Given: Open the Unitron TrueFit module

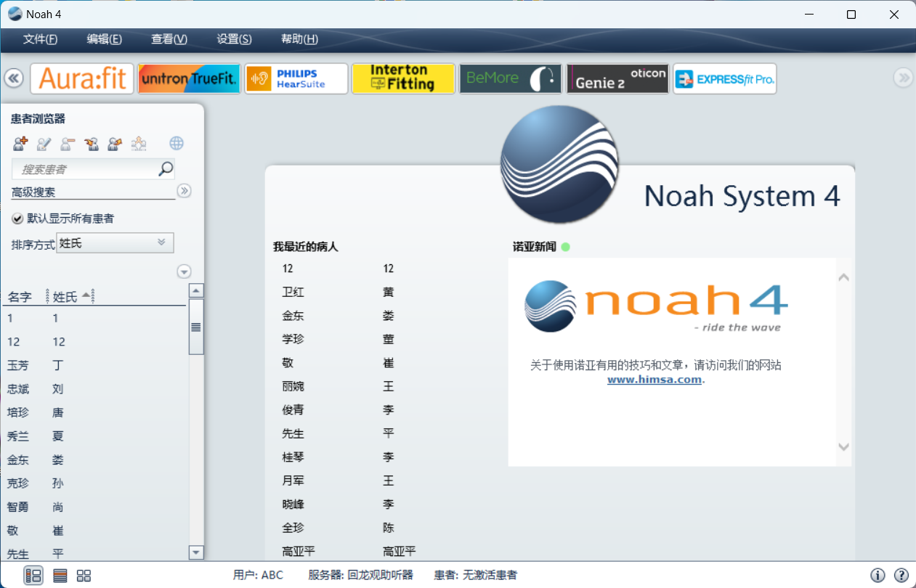Looking at the screenshot, I should 189,78.
